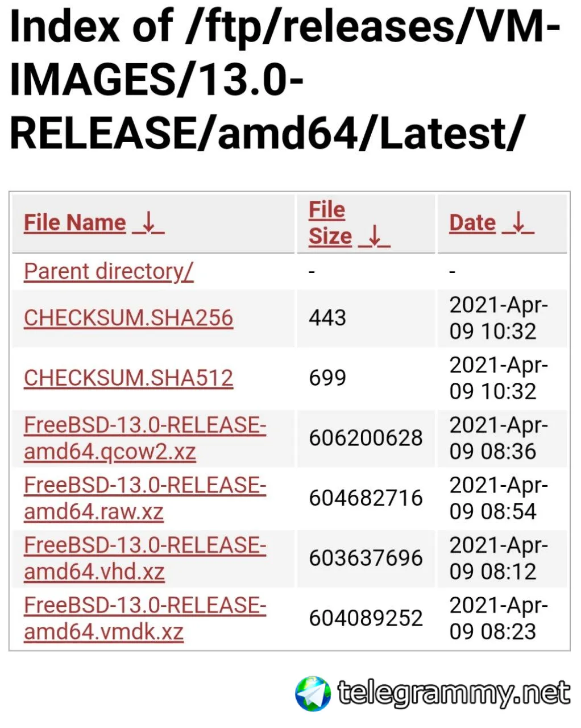Click the 2021-Apr-09 08:54 date cell
Screen dimensions: 581x728
tap(498, 498)
